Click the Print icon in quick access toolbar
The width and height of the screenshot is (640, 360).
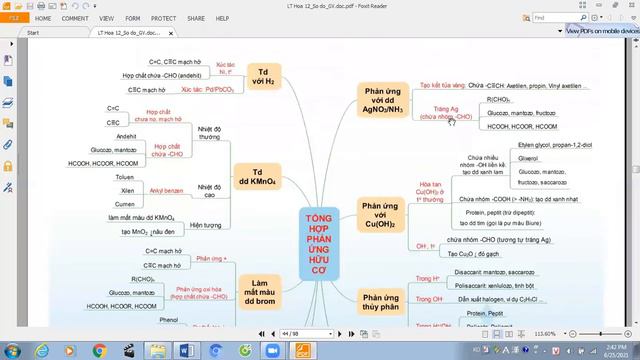pos(41,6)
